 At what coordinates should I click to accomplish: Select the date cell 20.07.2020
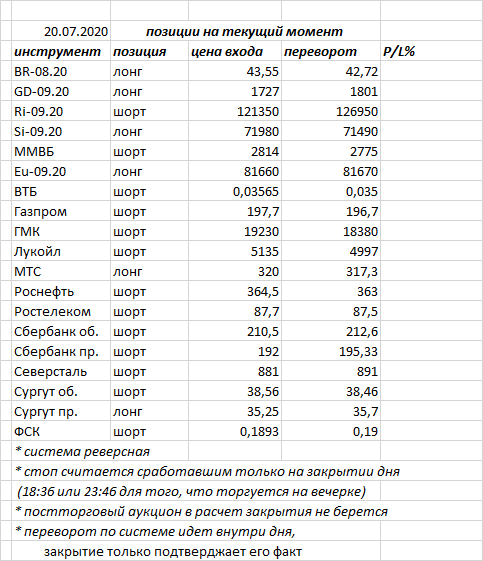pyautogui.click(x=61, y=31)
